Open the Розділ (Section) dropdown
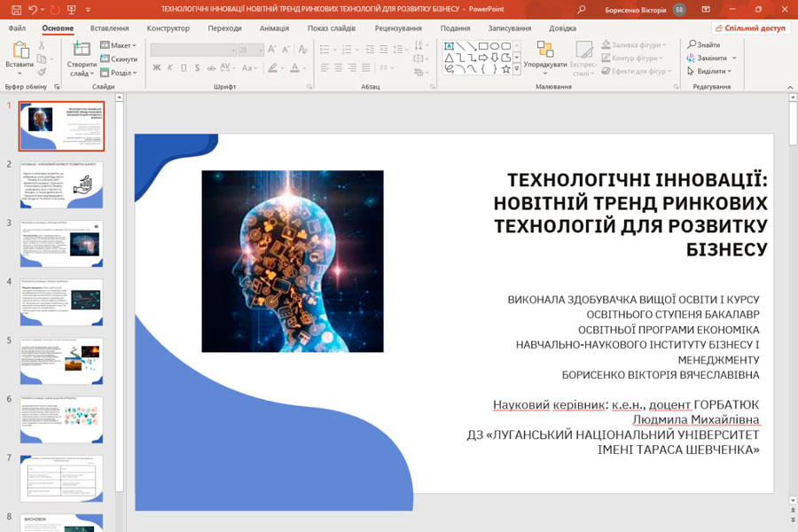 click(x=119, y=73)
